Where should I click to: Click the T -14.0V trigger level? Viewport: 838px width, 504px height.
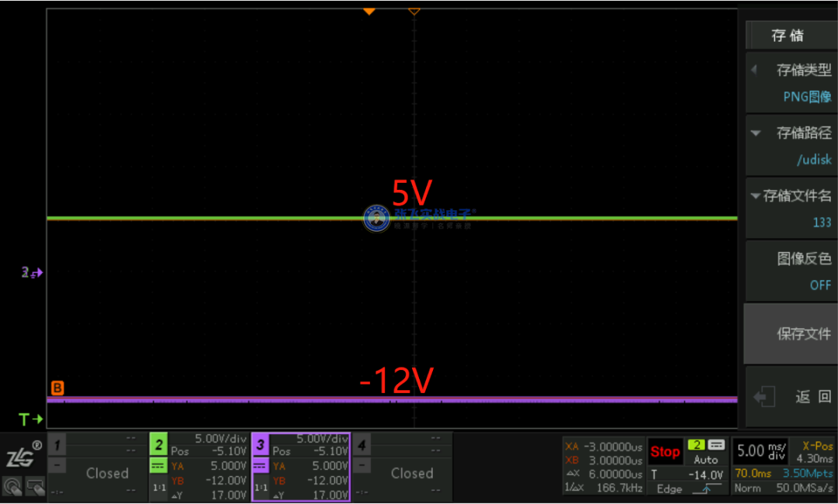pos(687,474)
